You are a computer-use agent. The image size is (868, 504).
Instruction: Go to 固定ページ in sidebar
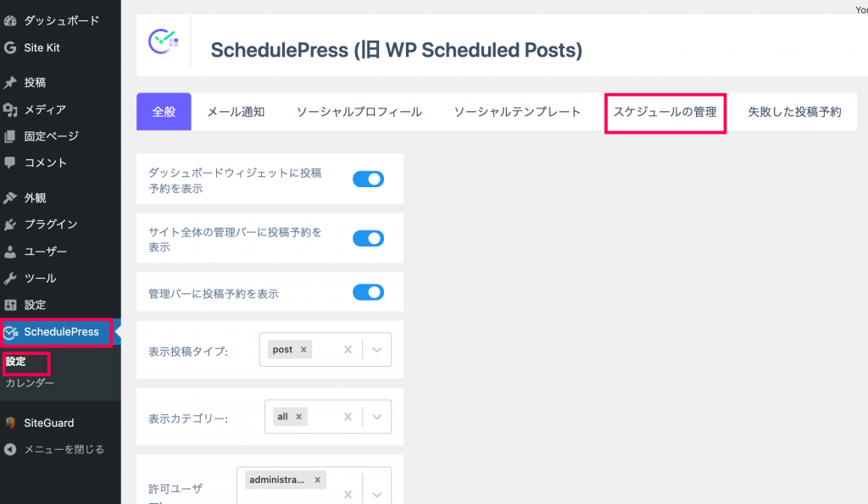51,136
